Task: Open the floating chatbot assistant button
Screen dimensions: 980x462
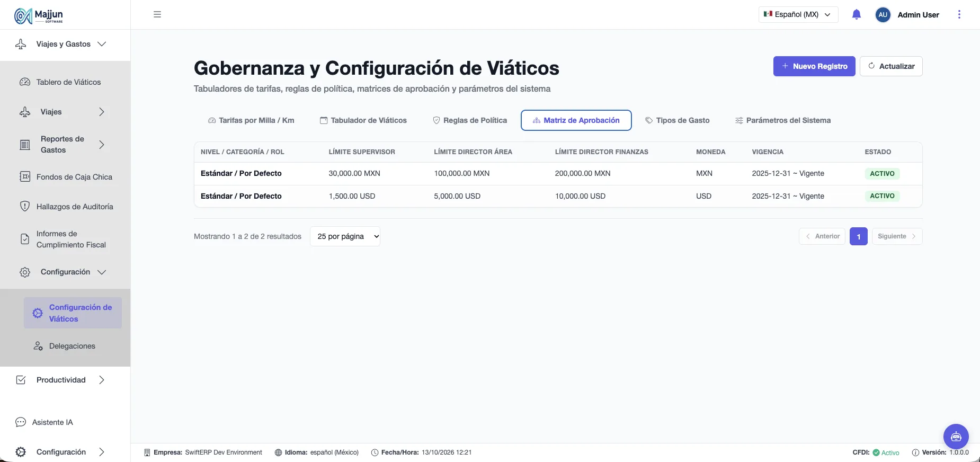Action: 956,437
